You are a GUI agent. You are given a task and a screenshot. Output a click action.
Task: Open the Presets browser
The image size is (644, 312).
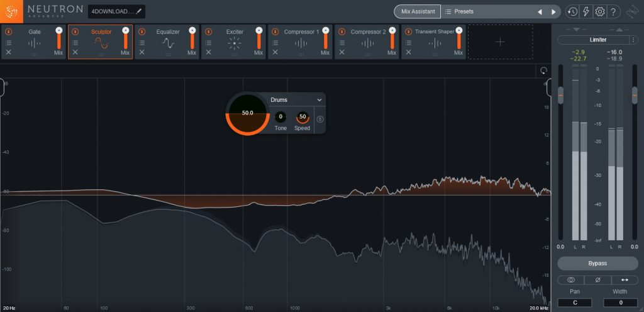click(x=487, y=11)
